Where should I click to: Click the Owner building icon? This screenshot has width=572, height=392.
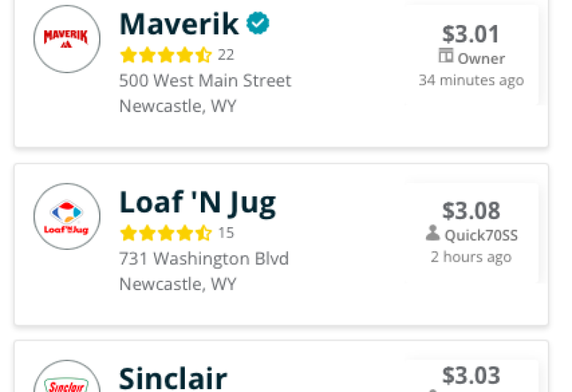tap(446, 56)
